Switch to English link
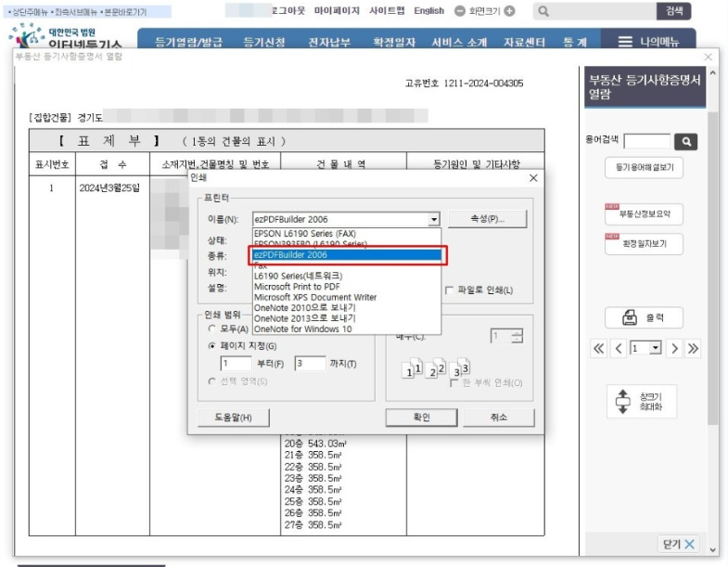Viewport: 728px width, 567px height. coord(429,11)
